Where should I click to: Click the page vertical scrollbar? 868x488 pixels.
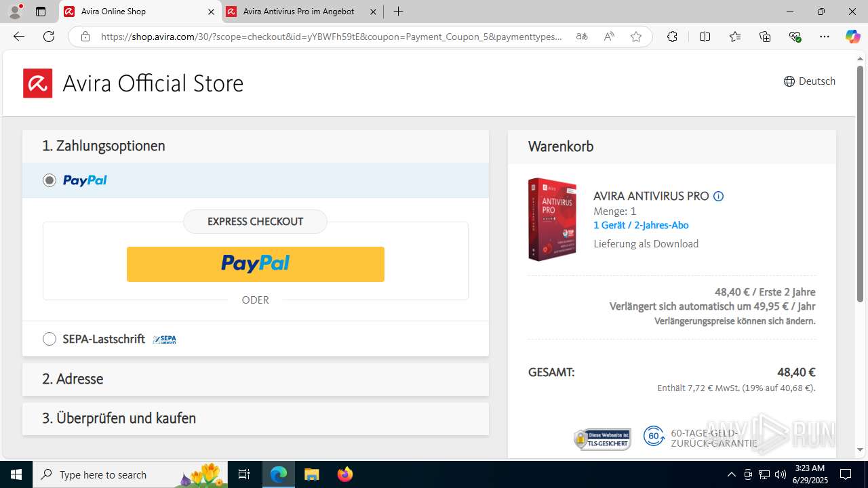[861, 184]
